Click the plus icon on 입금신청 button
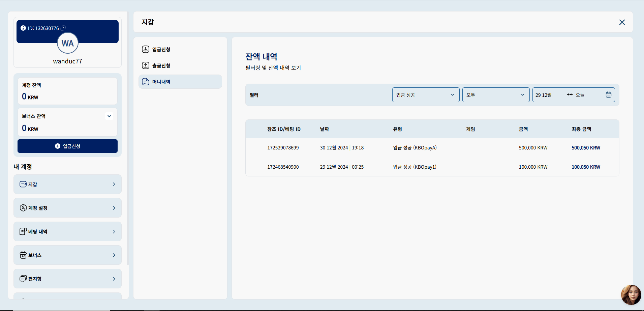 click(x=58, y=146)
